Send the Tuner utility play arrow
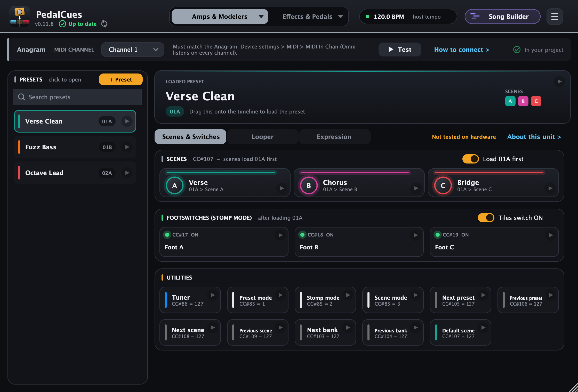Viewport: 578px width, 392px height. pyautogui.click(x=213, y=295)
